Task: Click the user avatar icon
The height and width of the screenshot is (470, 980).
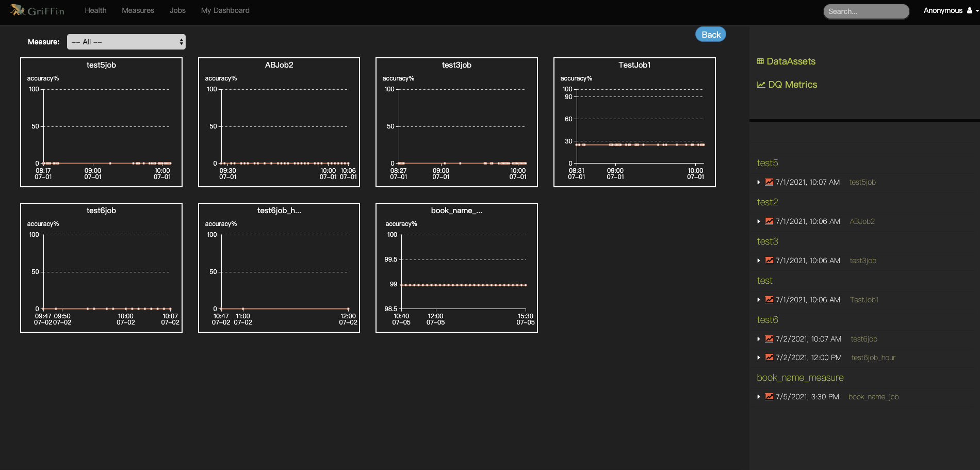Action: pyautogui.click(x=969, y=10)
